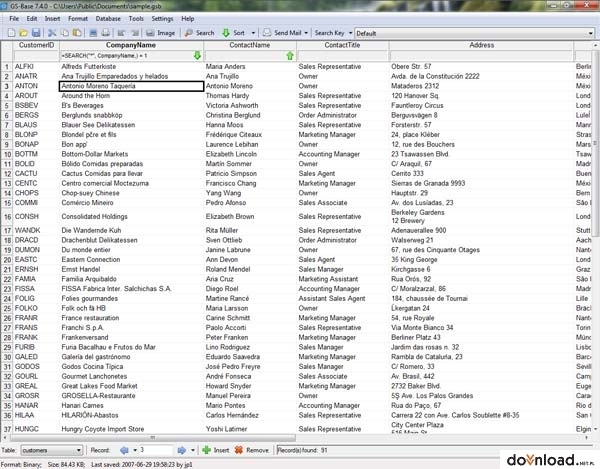Select row header 25

(x=7, y=308)
